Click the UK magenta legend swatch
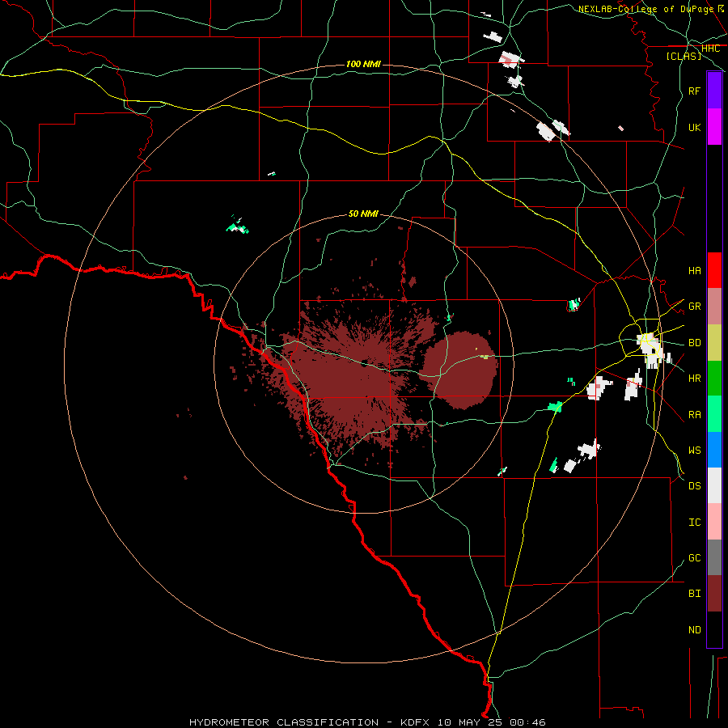 tap(714, 127)
